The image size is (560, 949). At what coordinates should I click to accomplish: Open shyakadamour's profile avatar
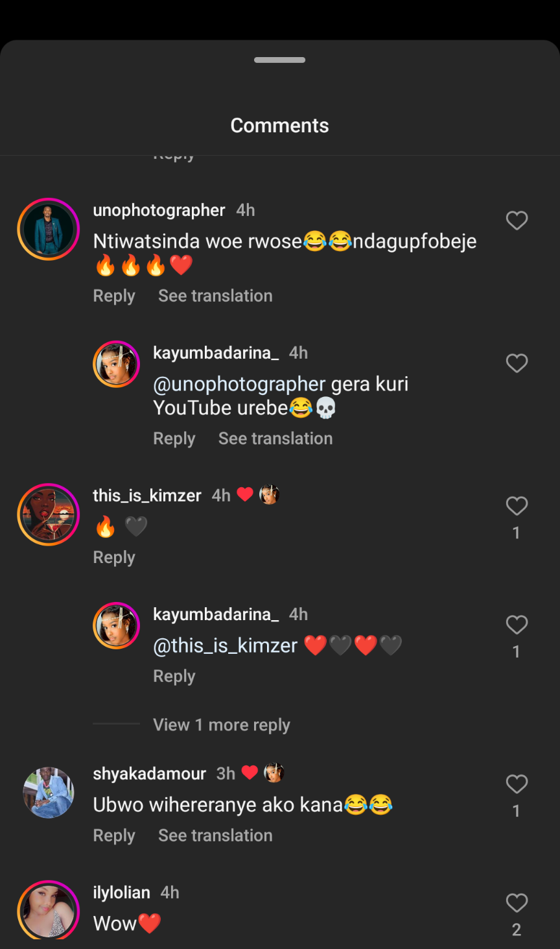(48, 792)
